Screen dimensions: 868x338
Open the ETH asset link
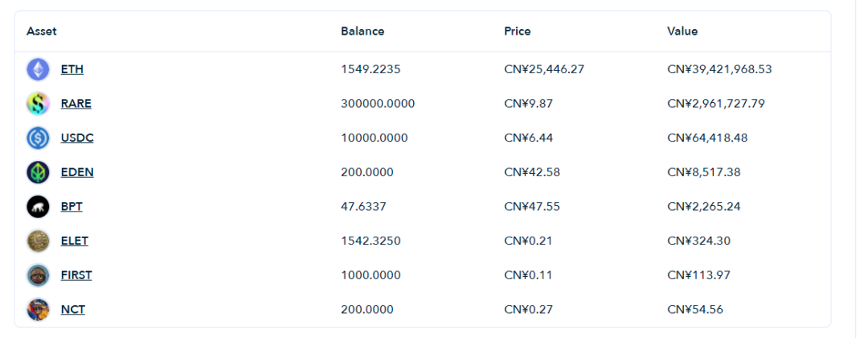click(x=72, y=70)
